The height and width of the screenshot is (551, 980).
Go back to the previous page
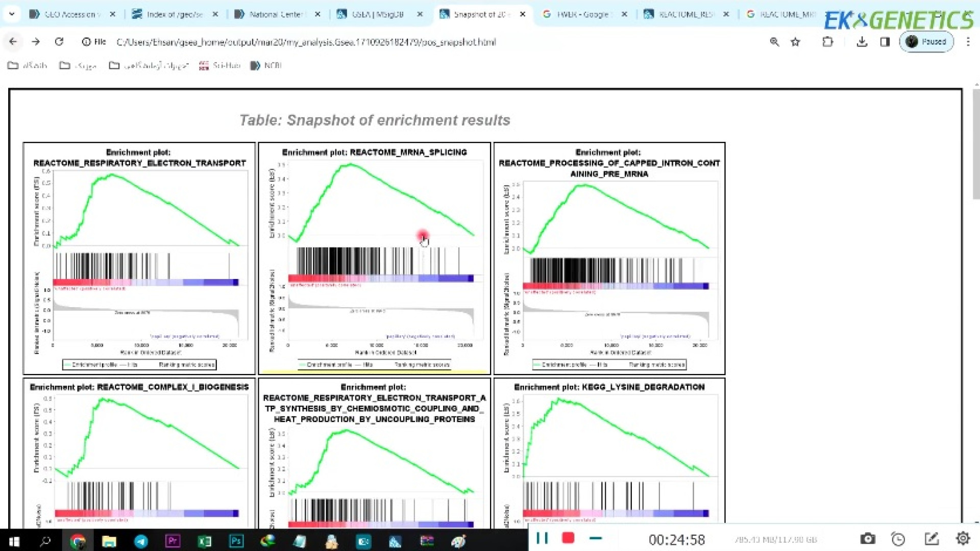pyautogui.click(x=13, y=42)
